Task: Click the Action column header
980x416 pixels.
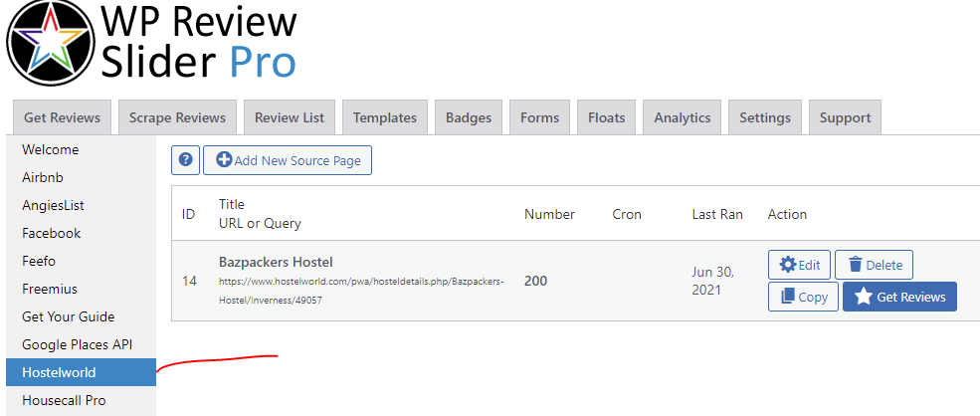Action: [x=787, y=214]
